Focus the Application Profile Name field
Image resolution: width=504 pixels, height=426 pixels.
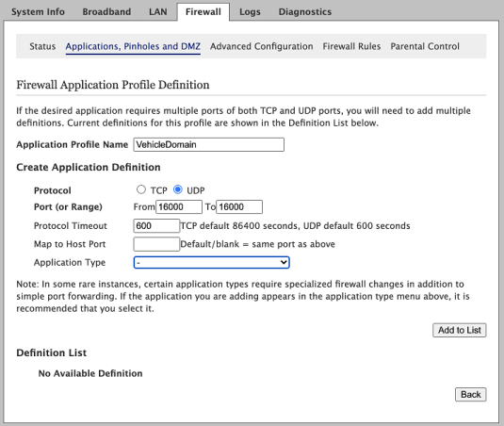coord(209,145)
